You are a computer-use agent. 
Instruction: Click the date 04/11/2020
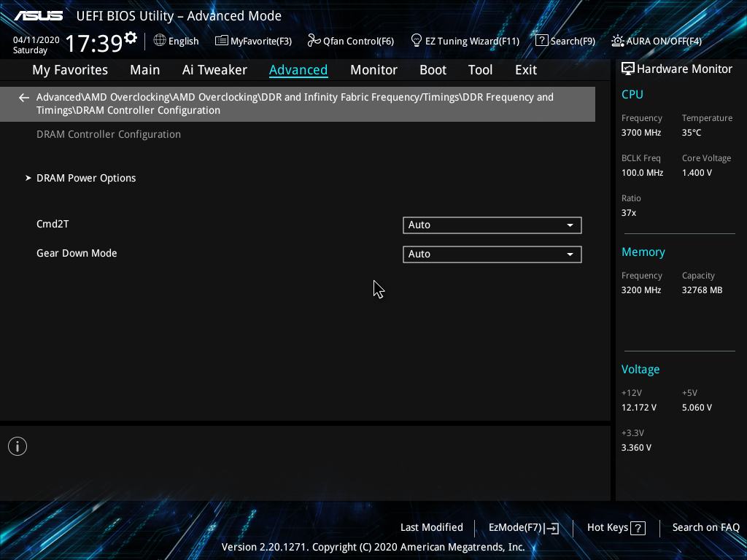point(36,40)
